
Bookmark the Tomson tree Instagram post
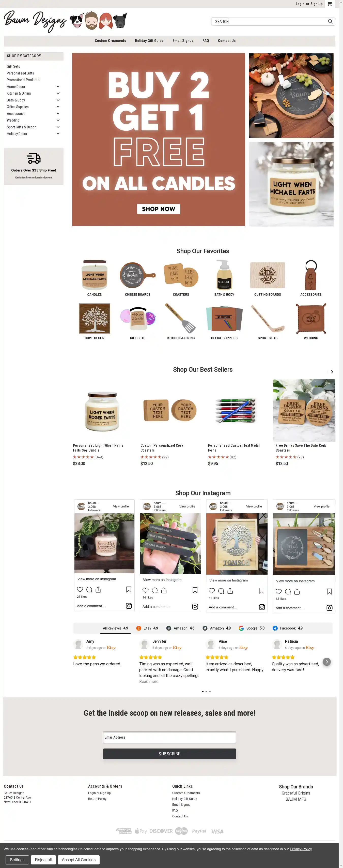click(x=262, y=590)
